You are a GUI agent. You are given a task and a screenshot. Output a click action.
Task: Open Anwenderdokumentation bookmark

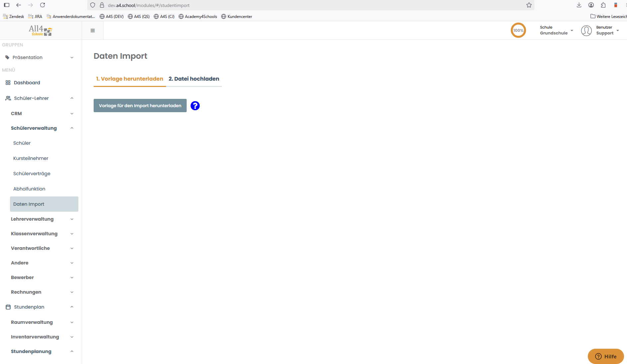(x=71, y=16)
